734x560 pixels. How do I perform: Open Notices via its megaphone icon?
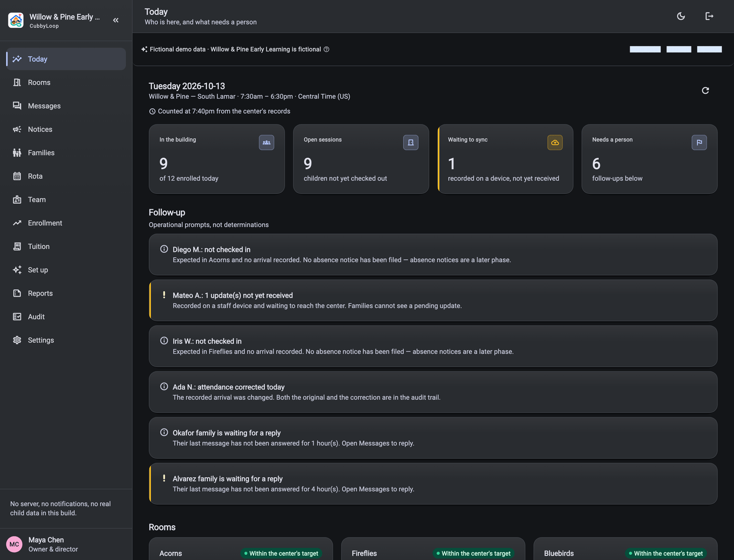[x=17, y=129]
